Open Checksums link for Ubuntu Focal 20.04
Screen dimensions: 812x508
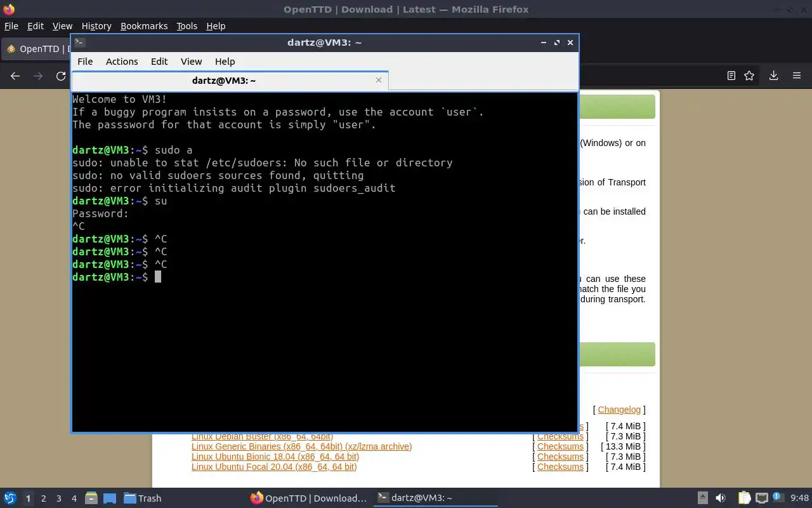click(x=560, y=467)
